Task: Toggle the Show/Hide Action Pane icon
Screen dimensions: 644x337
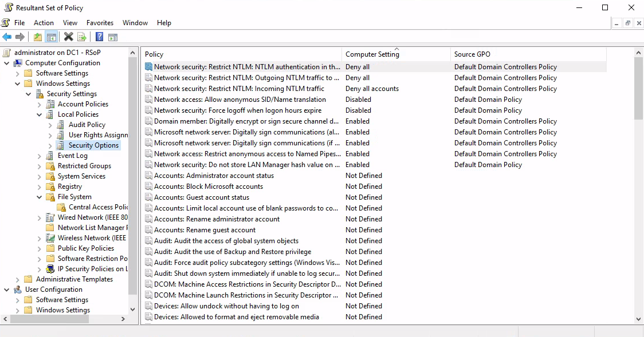Action: [113, 37]
